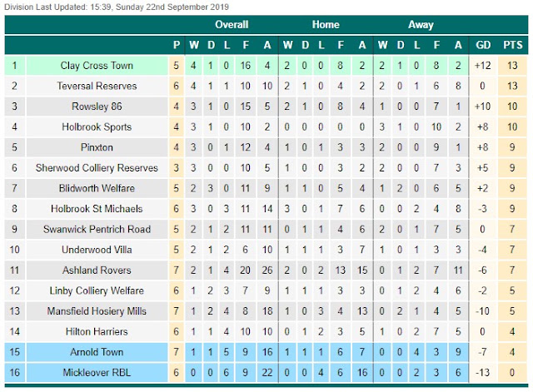Select the Rowsley 86 team name
Image resolution: width=533 pixels, height=392 pixels.
tap(97, 107)
